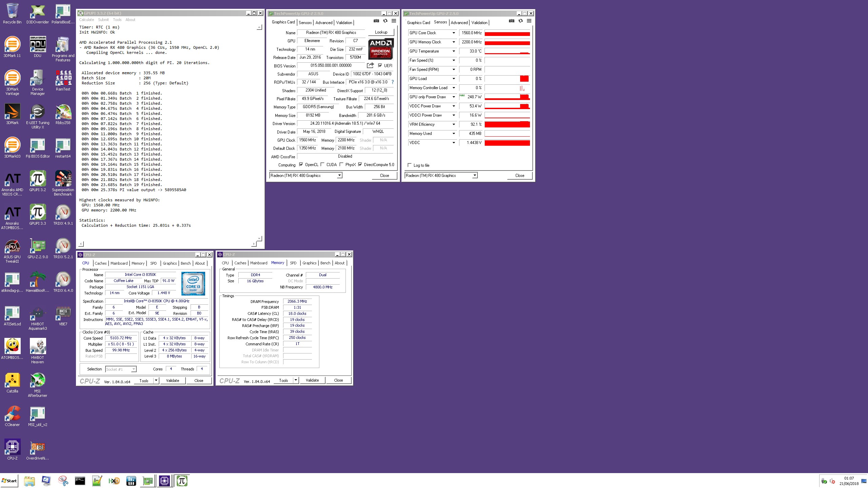Open GPU-Z.2.9.0 desktop shortcut
The height and width of the screenshot is (488, 868).
(38, 248)
